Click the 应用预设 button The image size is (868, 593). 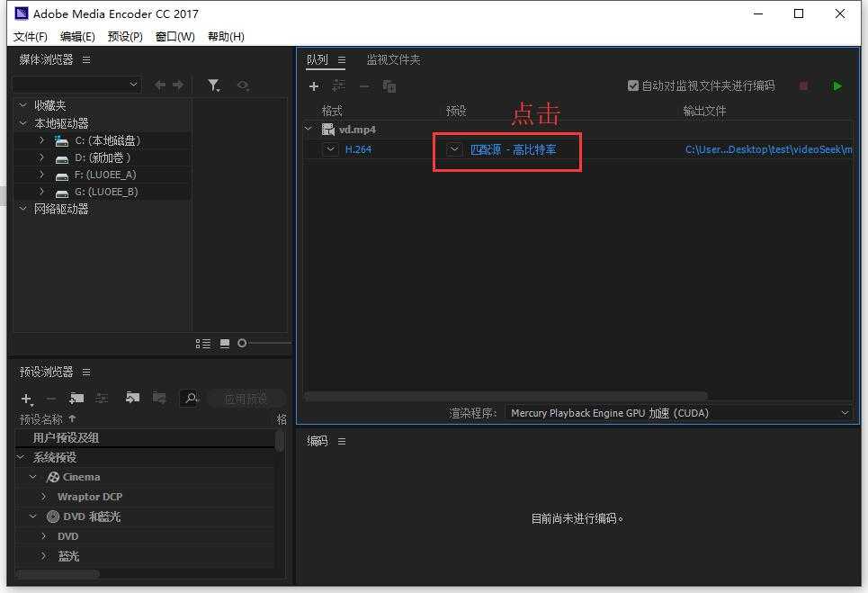(246, 399)
